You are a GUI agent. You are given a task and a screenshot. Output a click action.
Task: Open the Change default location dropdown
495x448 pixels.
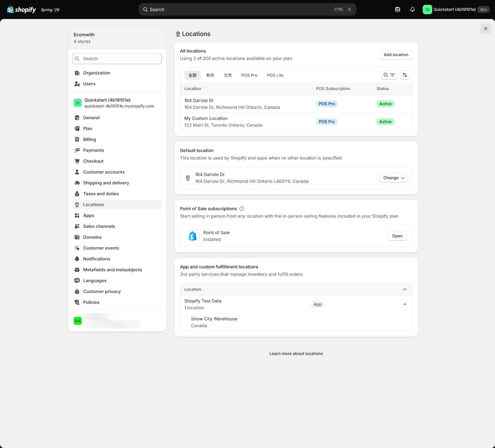[x=393, y=178]
